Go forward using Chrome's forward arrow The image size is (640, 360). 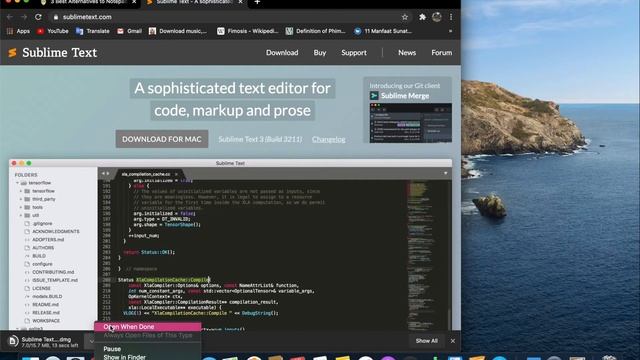24,17
